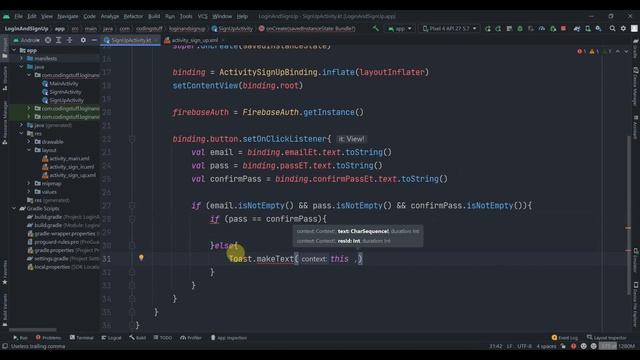
Task: Open the Pixel 4 API 27 device dropdown
Action: [449, 29]
